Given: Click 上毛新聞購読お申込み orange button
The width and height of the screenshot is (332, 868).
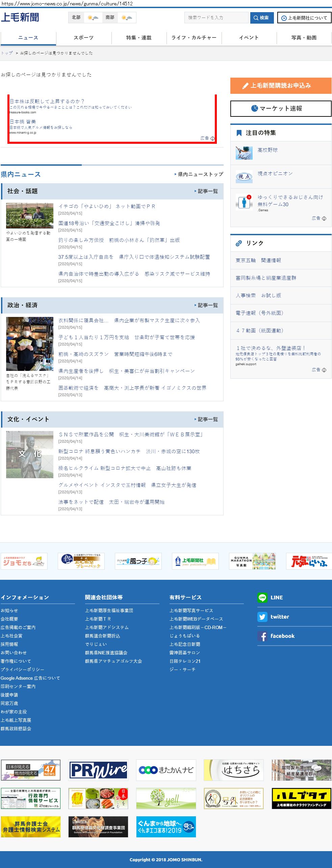Looking at the screenshot, I should 281,86.
